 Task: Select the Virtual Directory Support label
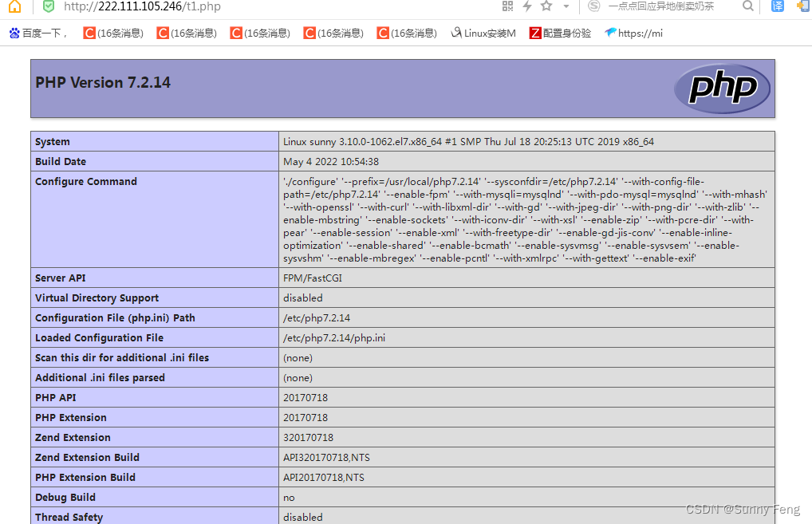97,298
